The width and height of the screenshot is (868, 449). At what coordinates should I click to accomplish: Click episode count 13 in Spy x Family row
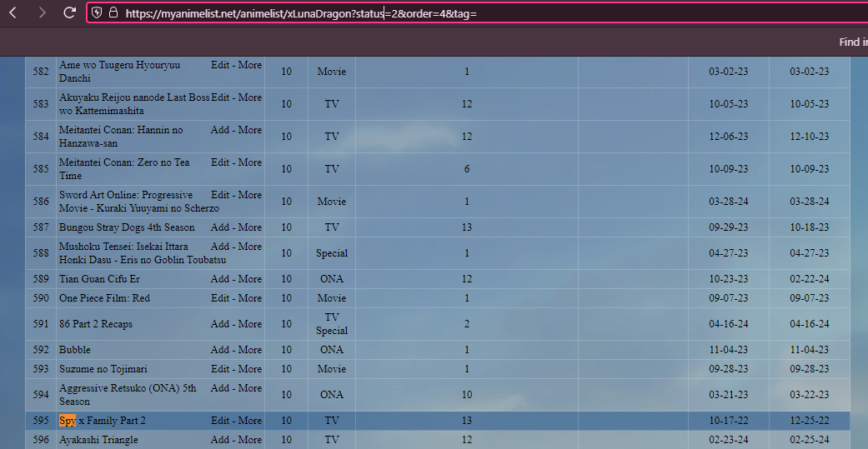(x=467, y=421)
